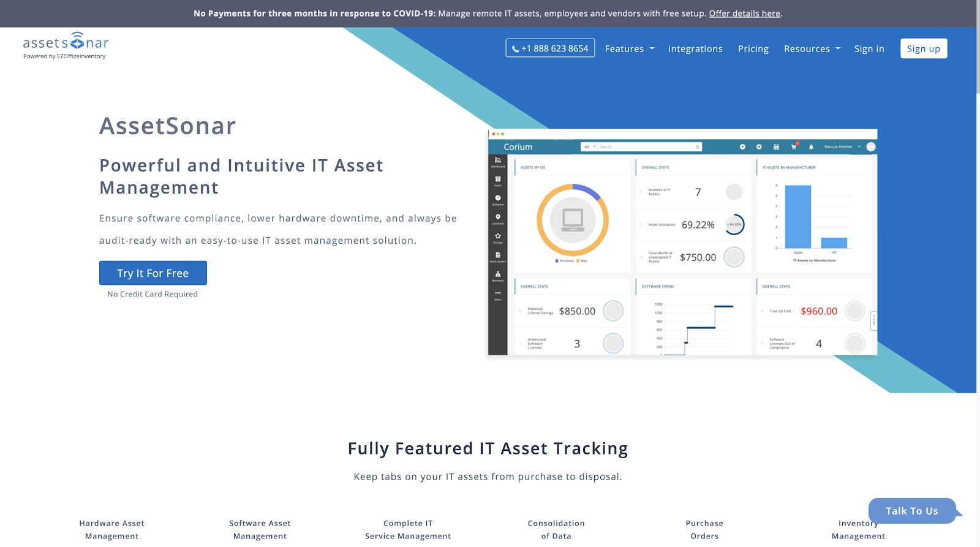This screenshot has height=547, width=980.
Task: Open the calendar icon in Corium header
Action: [776, 147]
